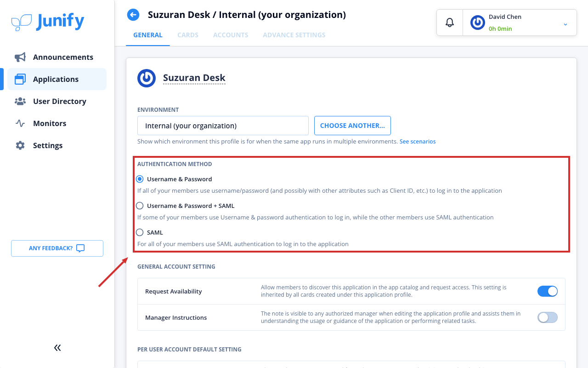Open the Accounts tab

point(231,35)
